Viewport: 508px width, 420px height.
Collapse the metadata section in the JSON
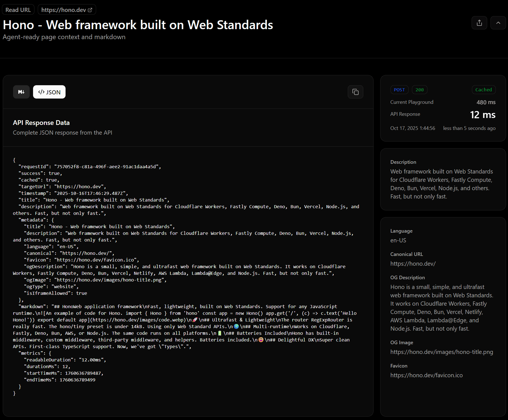[x=32, y=220]
